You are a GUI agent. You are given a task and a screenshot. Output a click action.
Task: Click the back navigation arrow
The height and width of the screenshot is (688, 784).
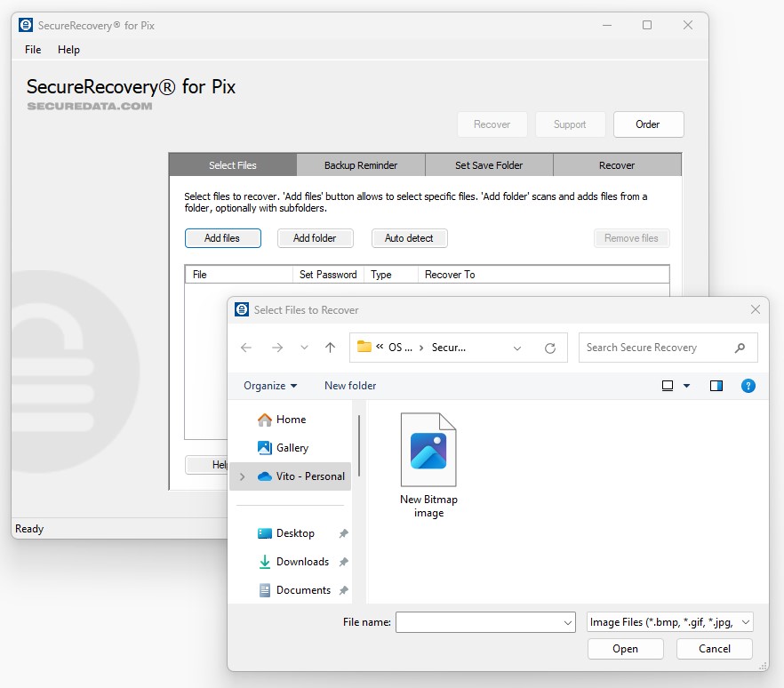tap(246, 348)
